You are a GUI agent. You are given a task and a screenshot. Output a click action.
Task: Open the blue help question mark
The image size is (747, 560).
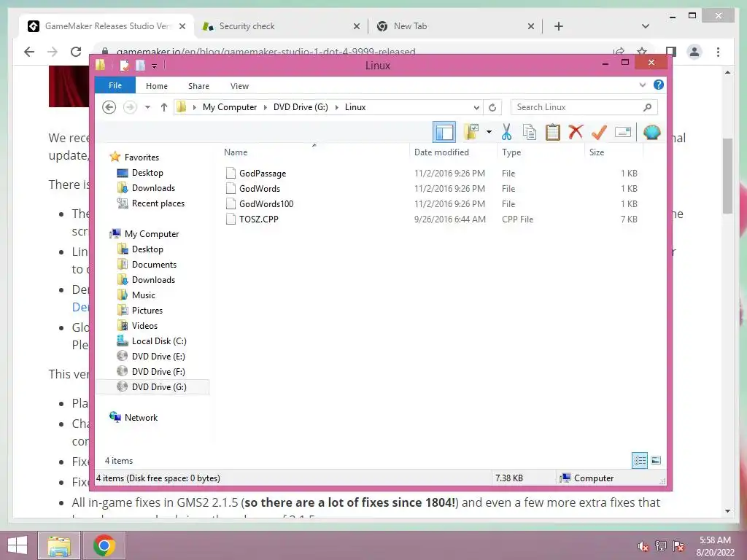click(659, 85)
